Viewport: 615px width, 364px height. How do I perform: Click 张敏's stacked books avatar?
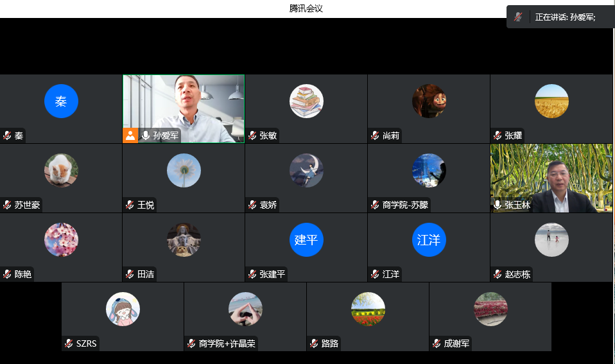tap(306, 101)
